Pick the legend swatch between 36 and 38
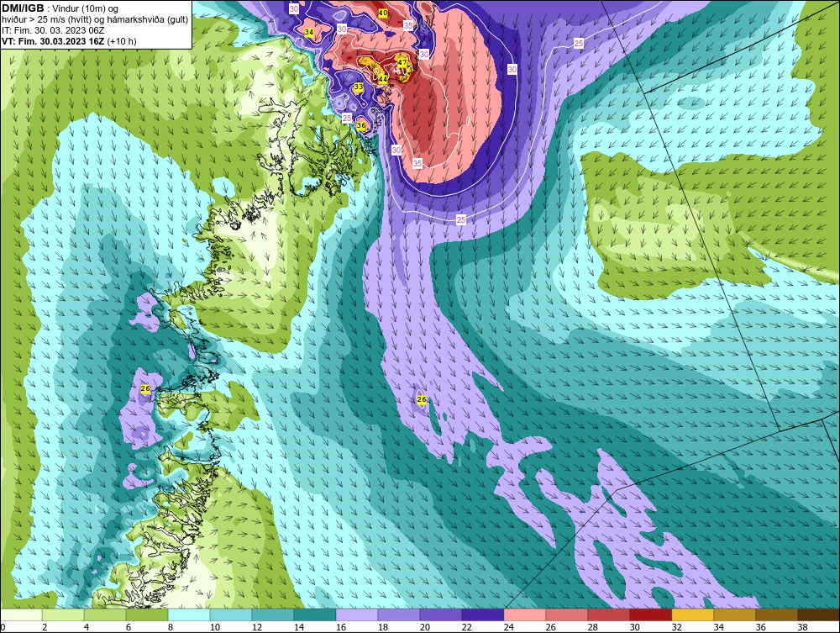Viewport: 840px width, 633px height. (x=777, y=615)
